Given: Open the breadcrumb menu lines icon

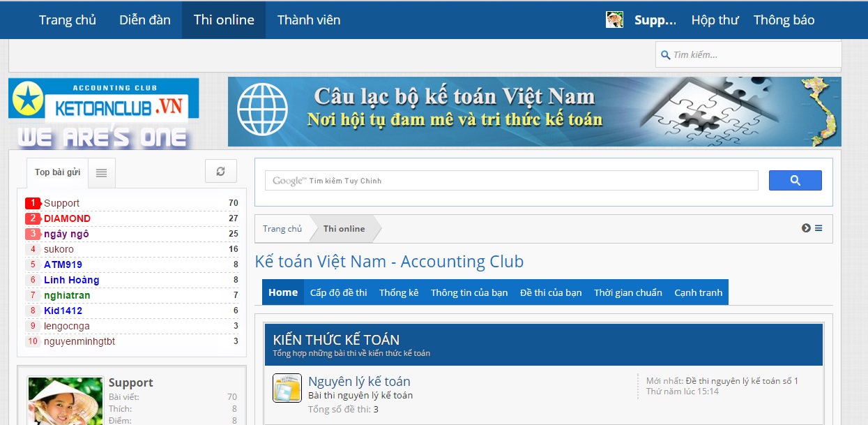Looking at the screenshot, I should click(818, 228).
